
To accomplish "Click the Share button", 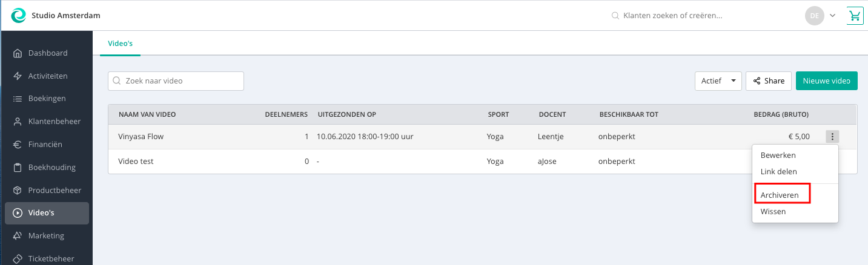I will tap(768, 81).
